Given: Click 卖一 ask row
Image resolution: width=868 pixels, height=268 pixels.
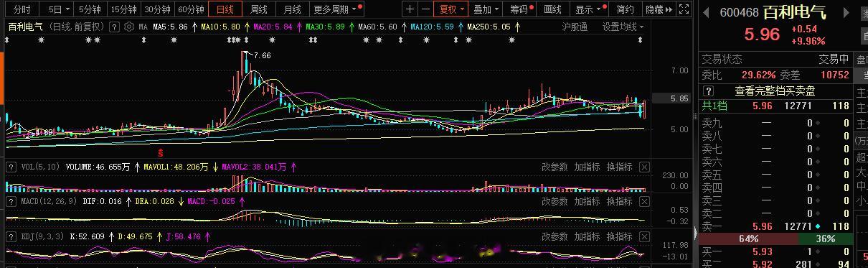Looking at the screenshot, I should tap(775, 226).
